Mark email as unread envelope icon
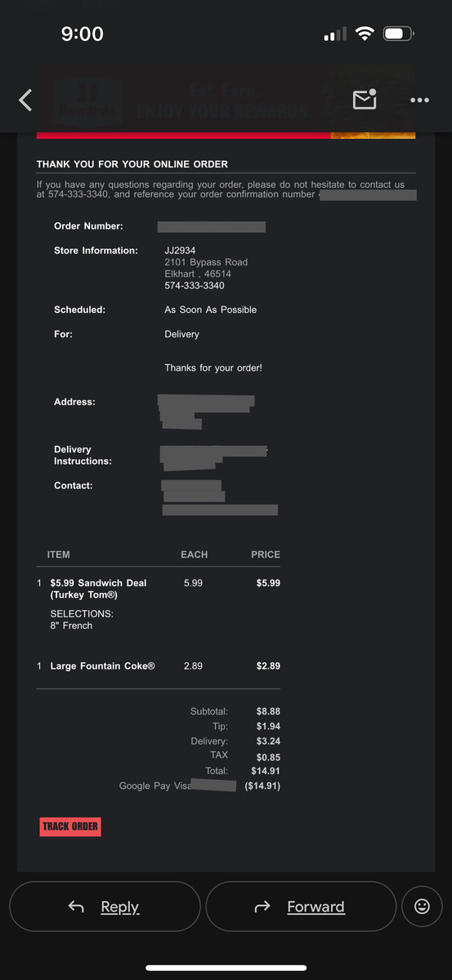452x980 pixels. 365,100
